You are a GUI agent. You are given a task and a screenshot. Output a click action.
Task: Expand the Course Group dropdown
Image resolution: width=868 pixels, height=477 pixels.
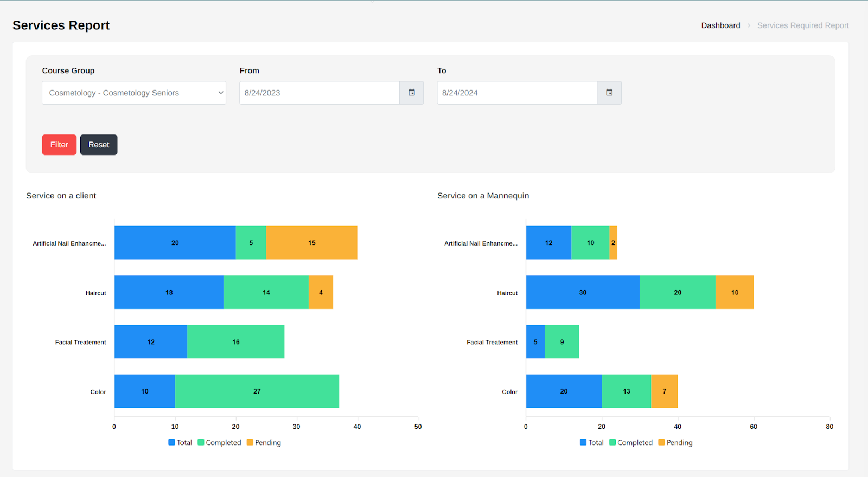[x=134, y=93]
